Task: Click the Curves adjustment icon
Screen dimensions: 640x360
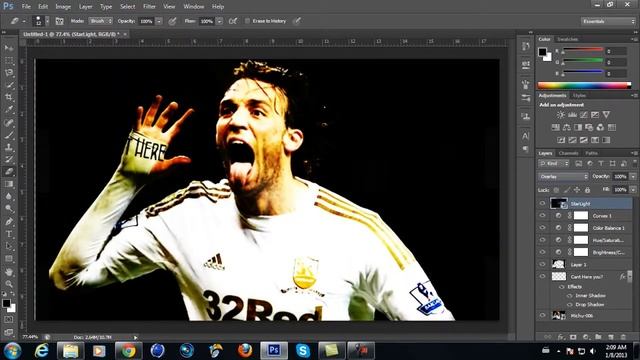Action: [584, 115]
